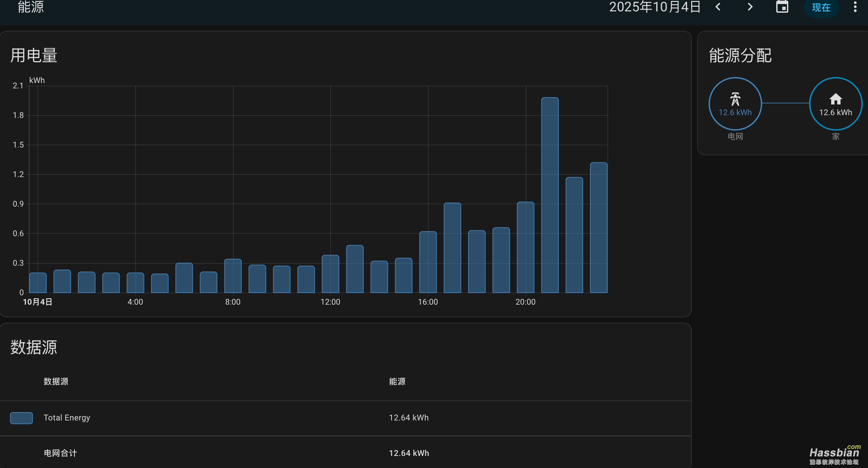Click the last bar in the chart
Screen dimensions: 868x468
point(598,228)
